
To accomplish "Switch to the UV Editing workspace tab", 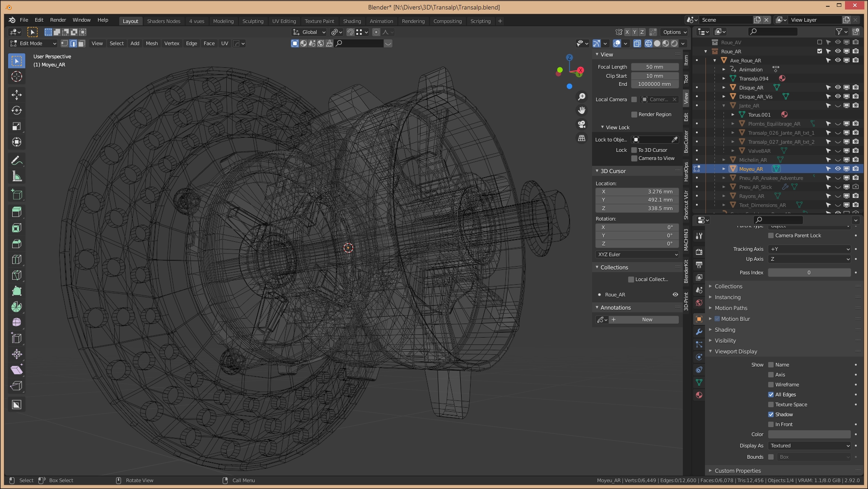I will tap(284, 21).
